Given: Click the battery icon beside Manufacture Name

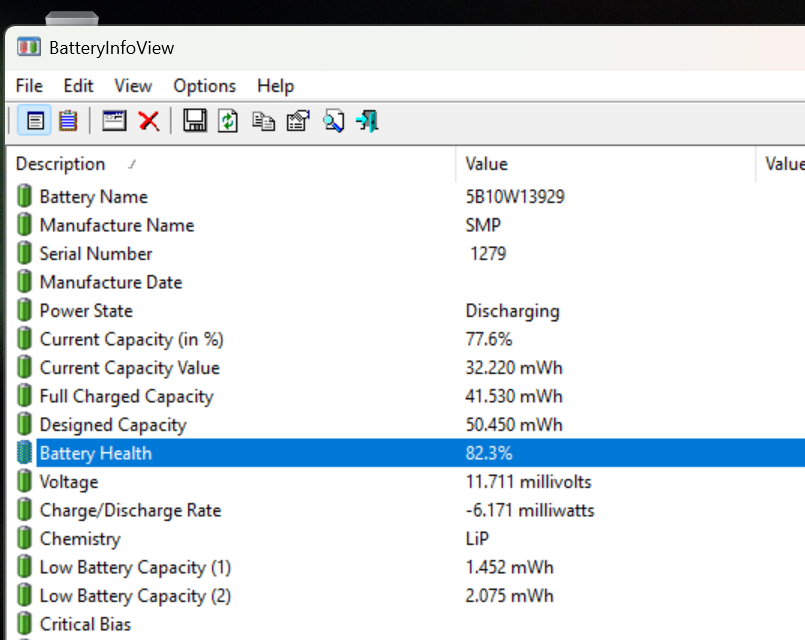Looking at the screenshot, I should (24, 225).
